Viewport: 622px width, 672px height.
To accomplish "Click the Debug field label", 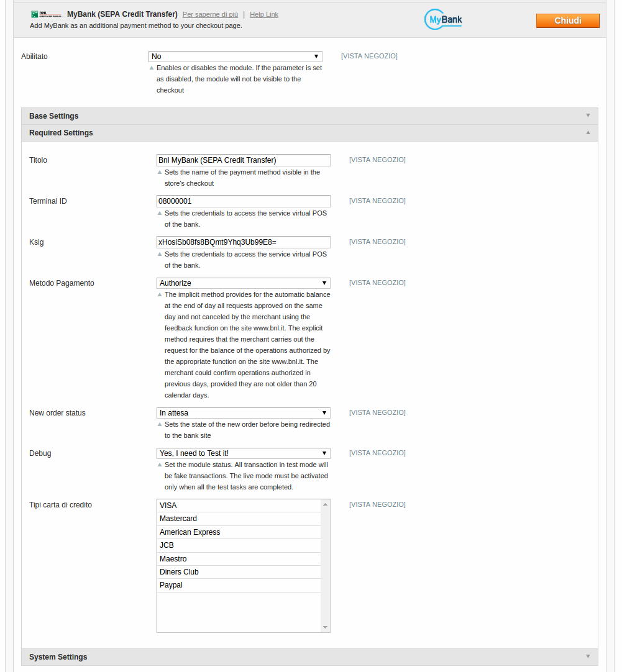I will (40, 453).
